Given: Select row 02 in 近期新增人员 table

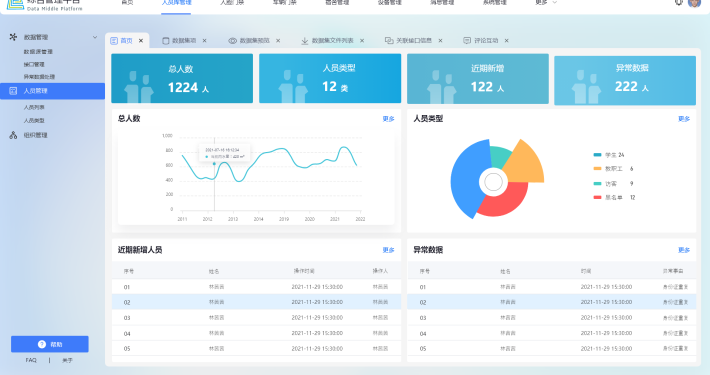Looking at the screenshot, I should coord(256,302).
